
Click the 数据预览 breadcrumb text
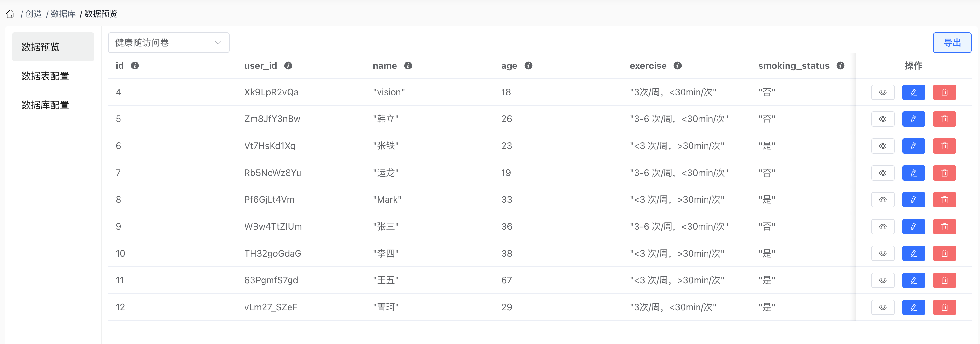[x=101, y=14]
